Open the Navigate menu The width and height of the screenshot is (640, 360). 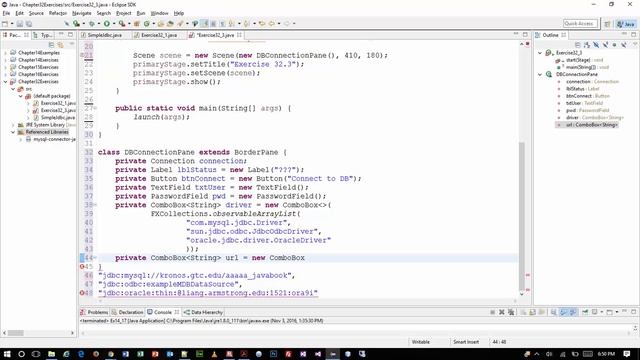[x=82, y=13]
